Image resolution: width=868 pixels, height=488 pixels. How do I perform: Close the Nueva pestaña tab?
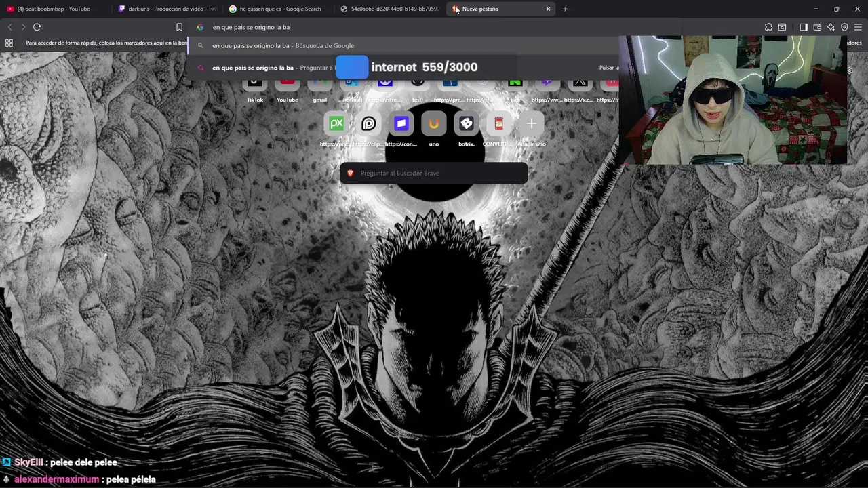[548, 9]
